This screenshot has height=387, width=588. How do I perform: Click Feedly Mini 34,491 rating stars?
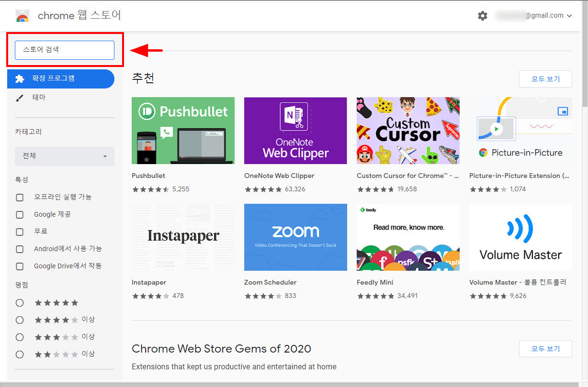pyautogui.click(x=376, y=296)
